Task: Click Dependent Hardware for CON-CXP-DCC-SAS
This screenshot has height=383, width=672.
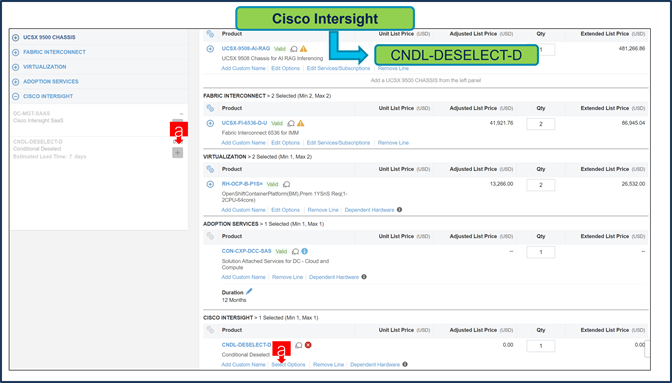Action: coord(334,277)
